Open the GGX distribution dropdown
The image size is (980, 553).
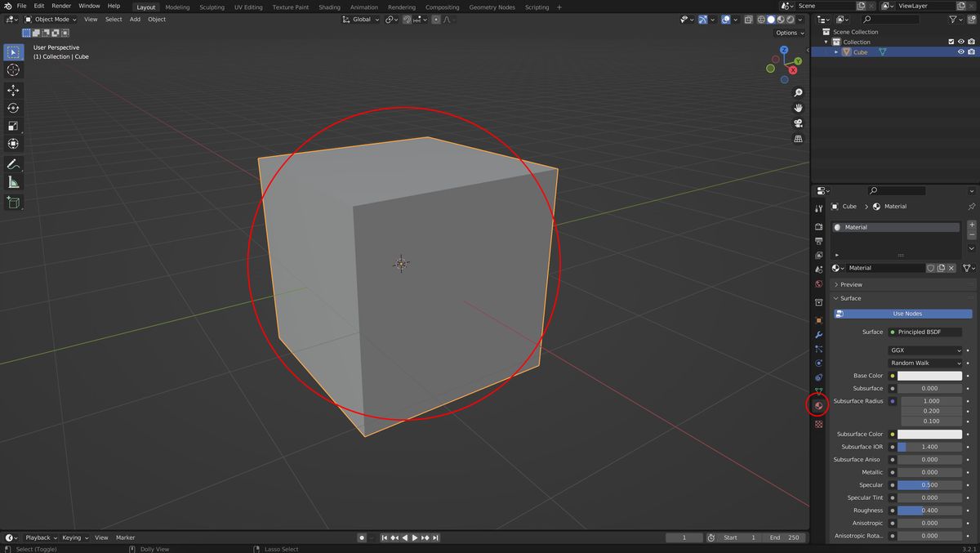coord(925,350)
